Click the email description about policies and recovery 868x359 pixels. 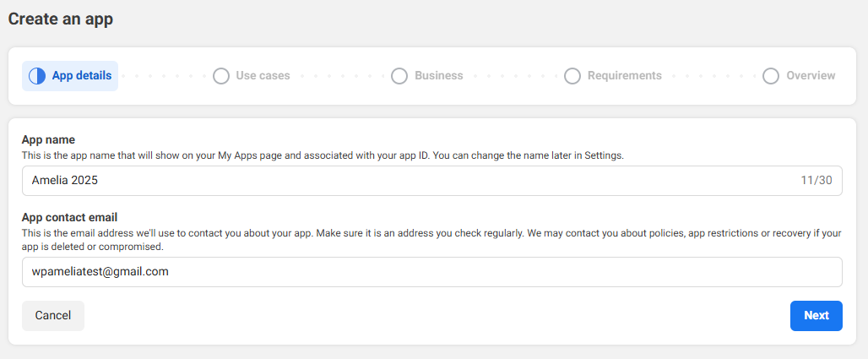[431, 240]
